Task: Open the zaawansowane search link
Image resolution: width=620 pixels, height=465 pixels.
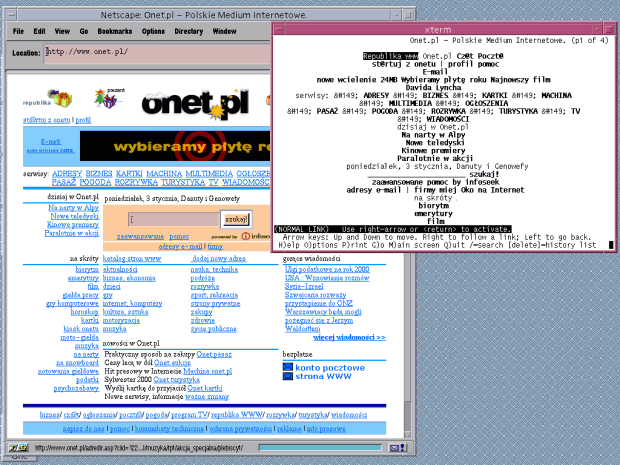Action: point(140,236)
